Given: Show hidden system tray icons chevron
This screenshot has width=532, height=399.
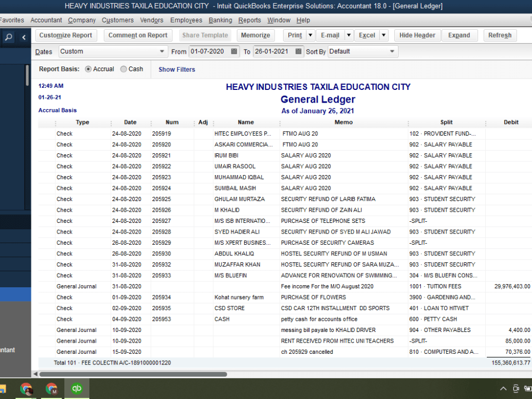Looking at the screenshot, I should tap(503, 389).
